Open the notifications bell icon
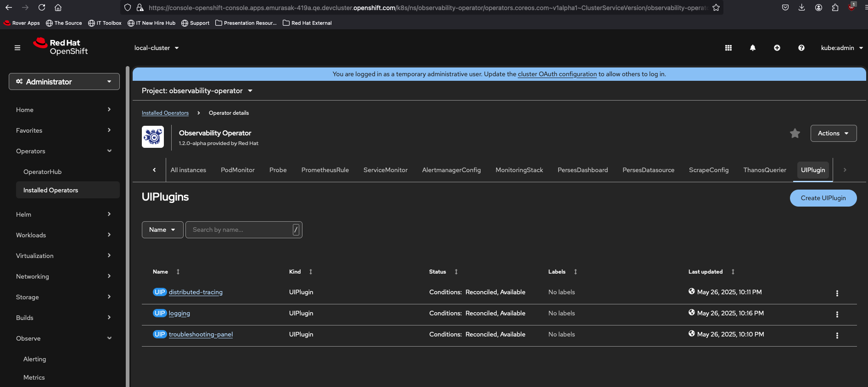868x387 pixels. coord(752,48)
